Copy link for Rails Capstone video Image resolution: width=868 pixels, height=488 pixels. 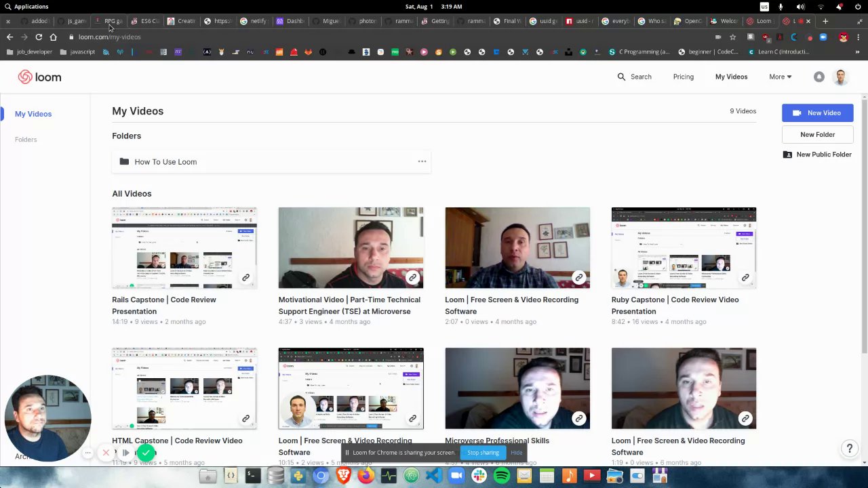tap(245, 277)
